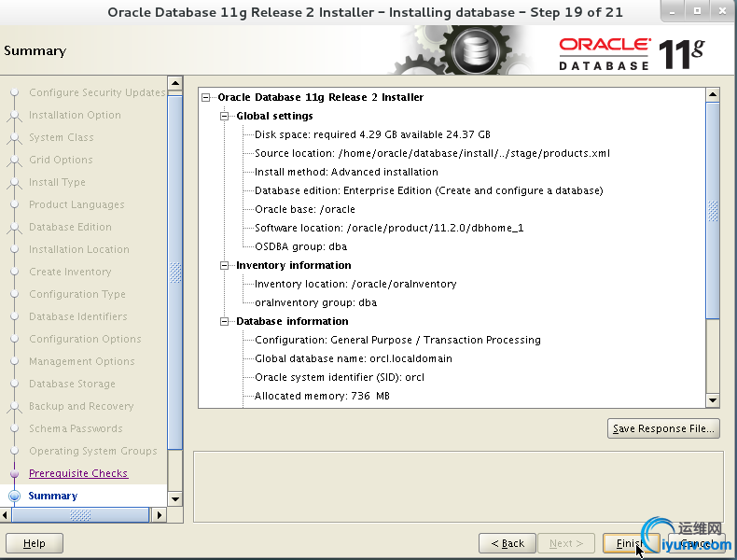This screenshot has height=560, width=737.
Task: Open the Prerequisite Checks step link
Action: coord(78,473)
